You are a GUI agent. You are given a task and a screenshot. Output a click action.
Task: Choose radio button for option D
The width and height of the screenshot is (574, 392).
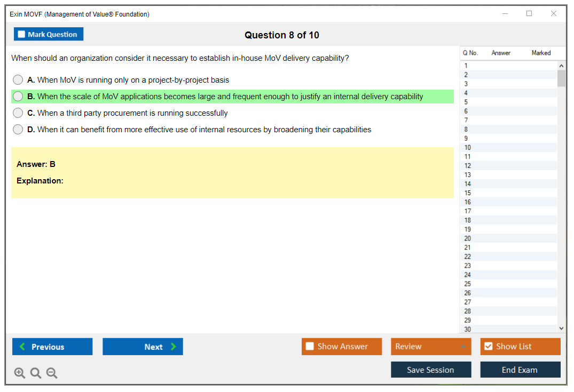pos(18,130)
